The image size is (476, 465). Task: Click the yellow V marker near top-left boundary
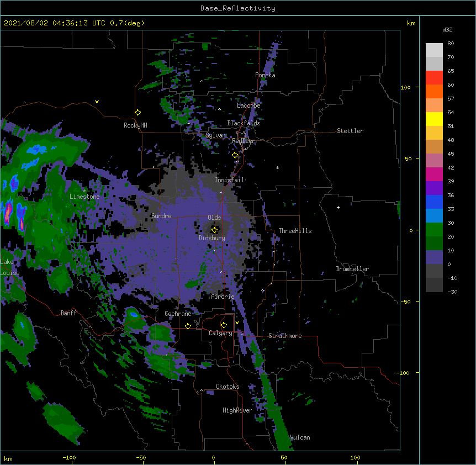[97, 102]
